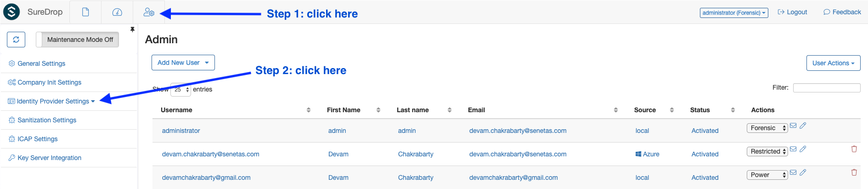Change the Restricted role dropdown for Devam

point(767,151)
